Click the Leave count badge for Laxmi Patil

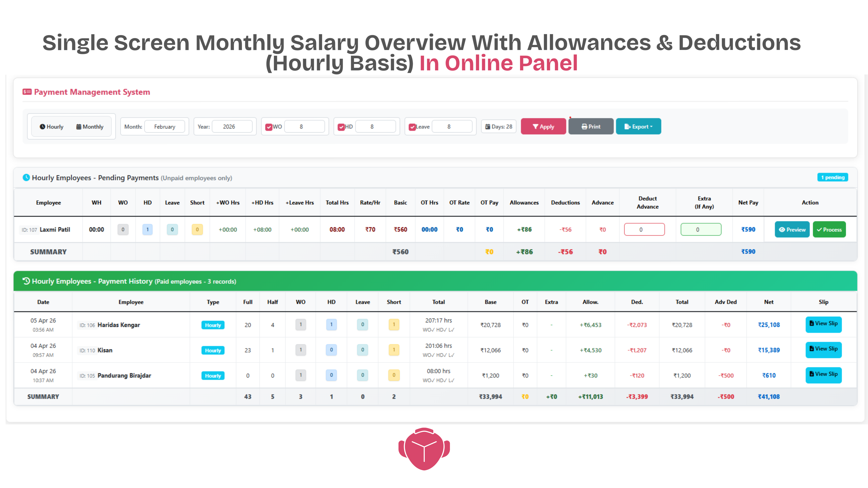pyautogui.click(x=172, y=229)
